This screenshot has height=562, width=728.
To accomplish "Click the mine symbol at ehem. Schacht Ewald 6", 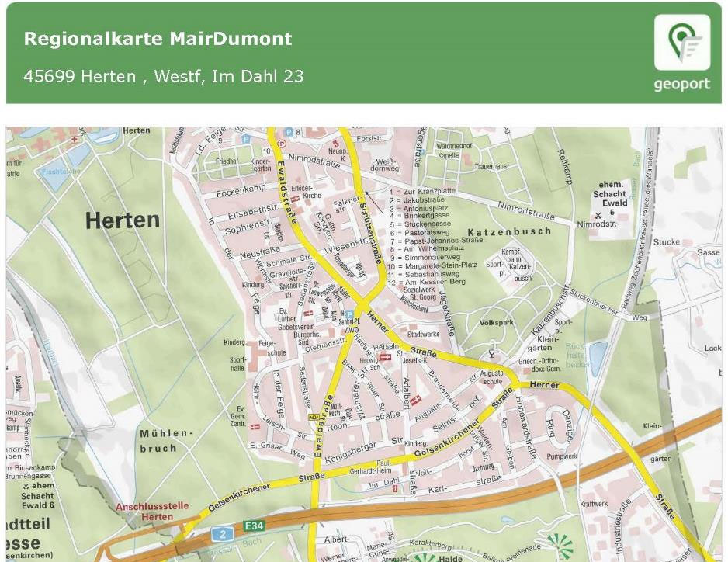I will tap(26, 487).
